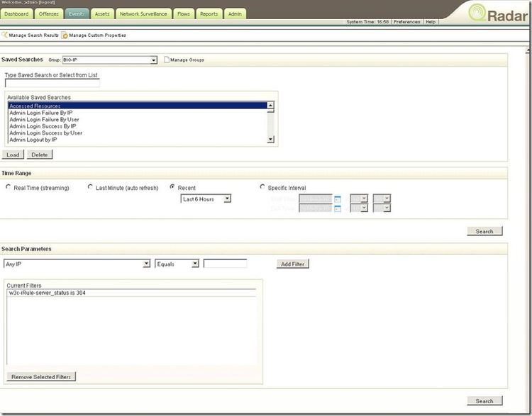Screen dimensions: 532x416
Task: Click the Type Saved Search input field
Action: 52,83
